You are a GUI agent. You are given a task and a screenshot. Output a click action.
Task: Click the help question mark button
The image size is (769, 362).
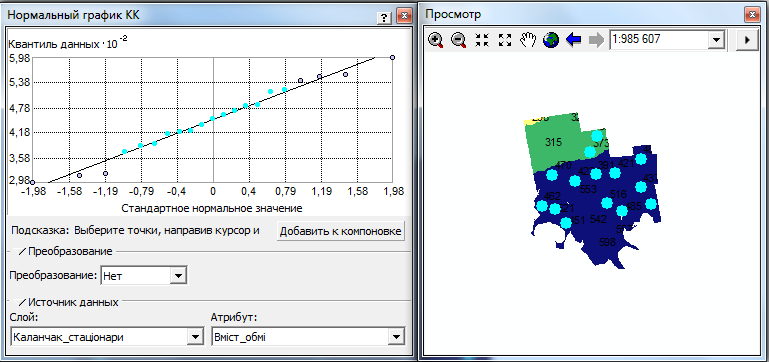pos(383,17)
